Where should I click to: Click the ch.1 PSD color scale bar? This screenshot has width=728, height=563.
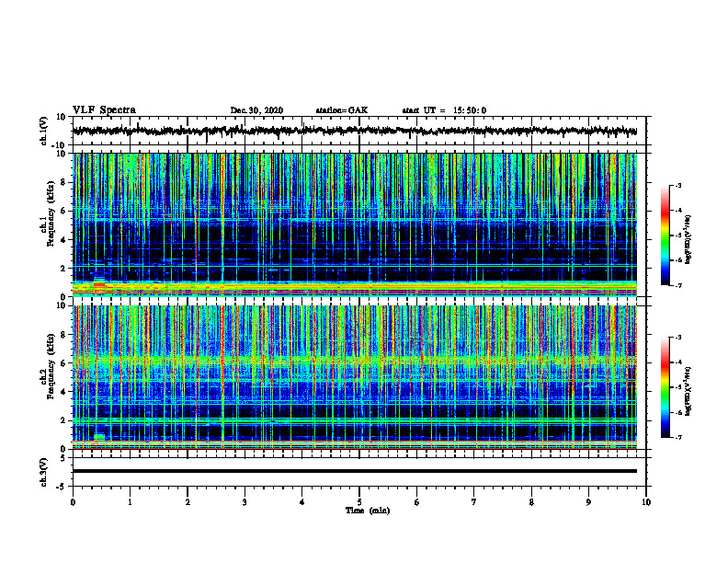tap(665, 236)
